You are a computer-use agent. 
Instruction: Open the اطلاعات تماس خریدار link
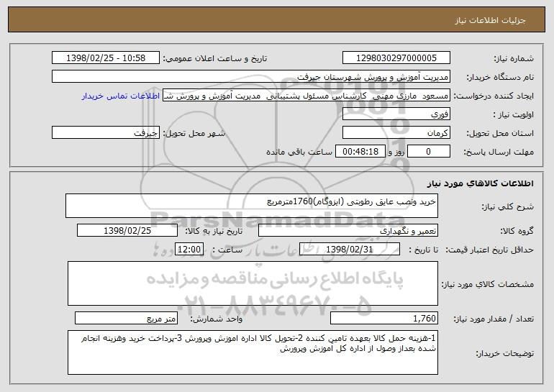tap(121, 96)
